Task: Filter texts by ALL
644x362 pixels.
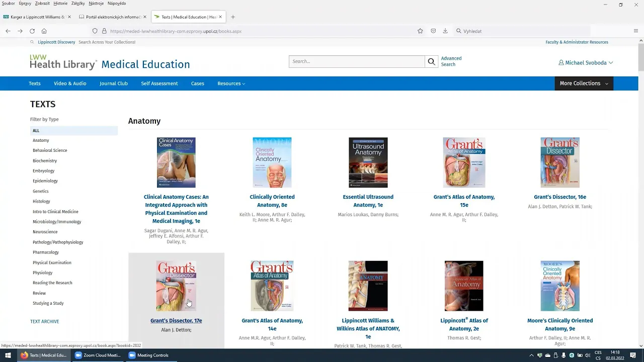Action: click(x=74, y=131)
